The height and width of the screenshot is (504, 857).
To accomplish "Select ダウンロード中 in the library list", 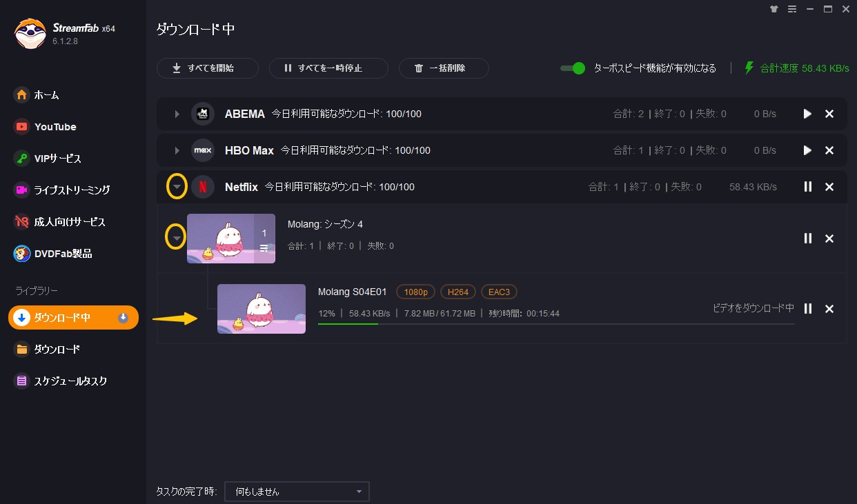I will (x=73, y=317).
